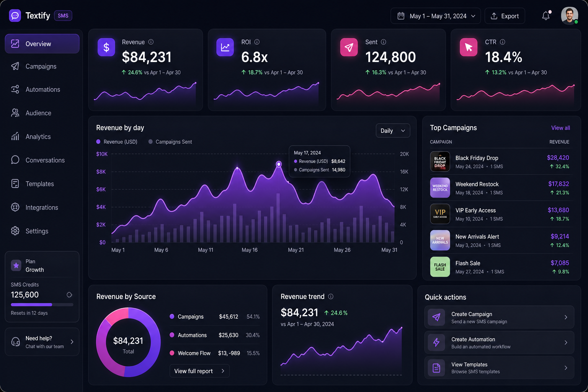Click the ROI chart icon
Screen dimensions: 588x392
[x=225, y=47]
